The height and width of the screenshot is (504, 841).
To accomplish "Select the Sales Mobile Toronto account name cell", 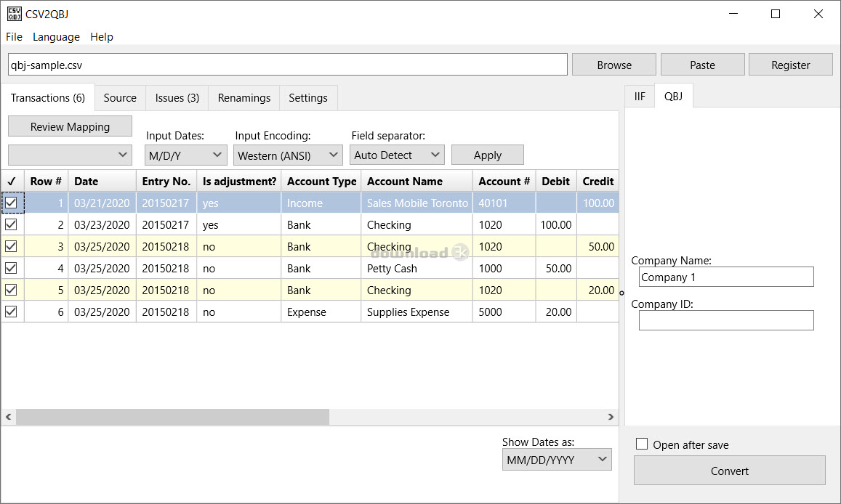I will pyautogui.click(x=417, y=203).
